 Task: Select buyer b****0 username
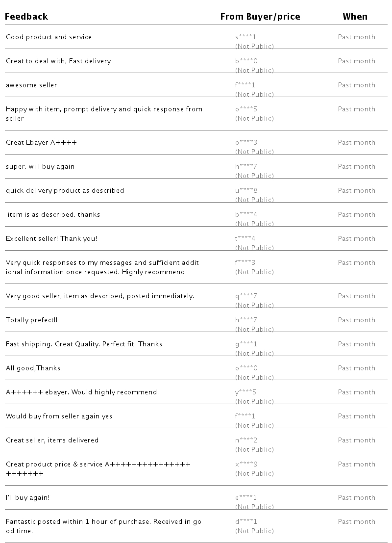[x=246, y=61]
